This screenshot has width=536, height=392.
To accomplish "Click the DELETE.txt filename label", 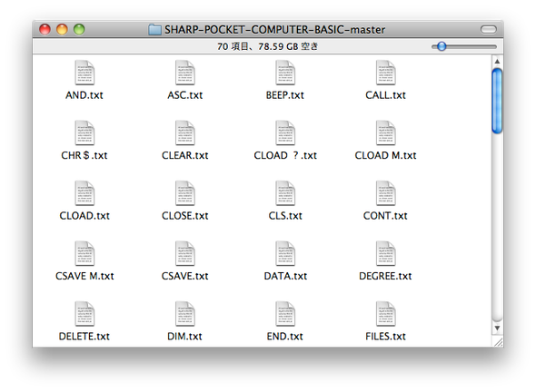I will 84,337.
